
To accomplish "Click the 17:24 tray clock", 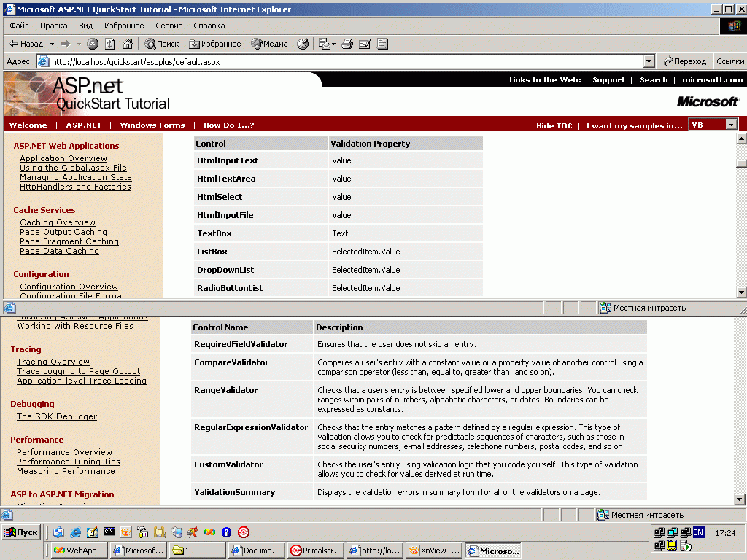I will click(x=725, y=533).
